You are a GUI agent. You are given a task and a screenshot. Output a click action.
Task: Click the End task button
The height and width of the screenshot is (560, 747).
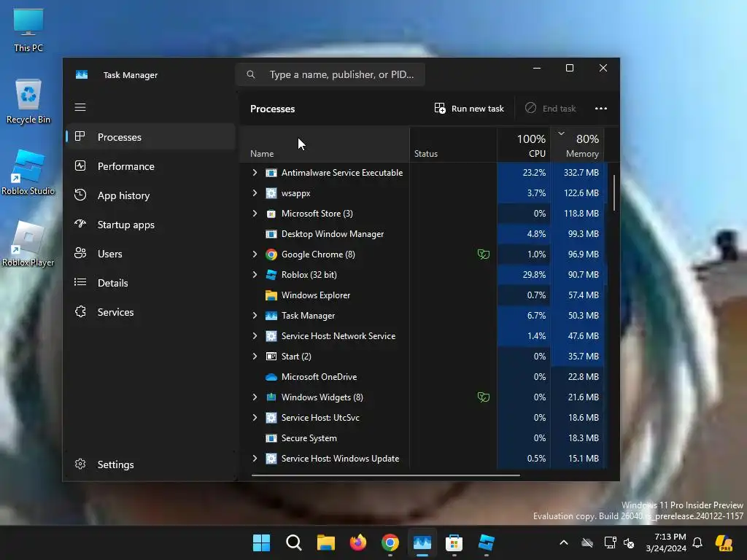click(x=551, y=109)
